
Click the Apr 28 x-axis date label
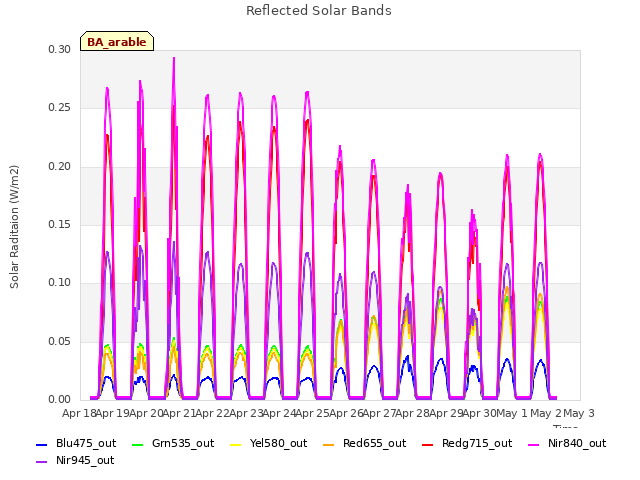tap(413, 413)
